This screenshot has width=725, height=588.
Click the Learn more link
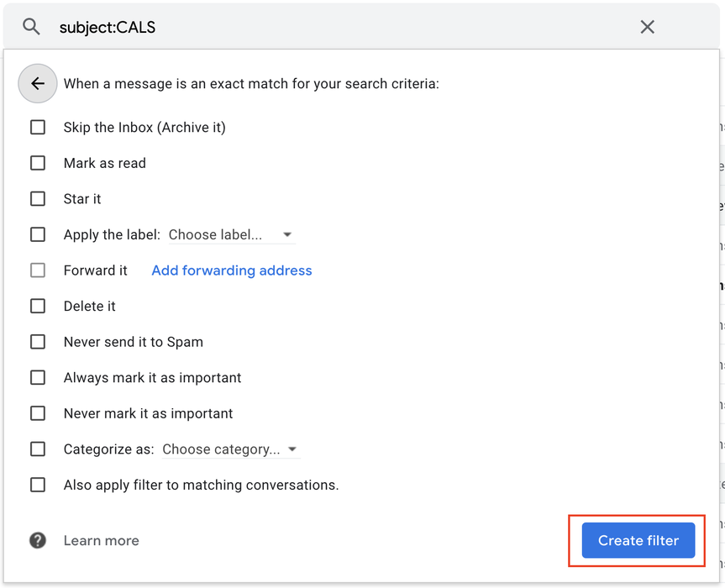pos(101,540)
